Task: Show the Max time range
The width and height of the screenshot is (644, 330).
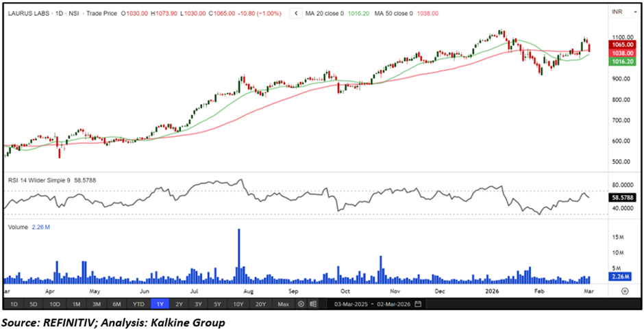Action: [x=283, y=303]
